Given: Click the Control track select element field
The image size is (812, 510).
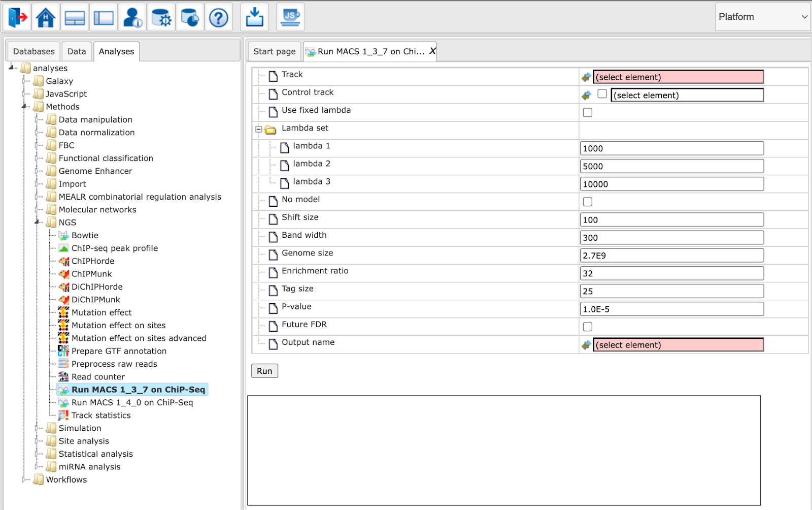Looking at the screenshot, I should [x=687, y=95].
